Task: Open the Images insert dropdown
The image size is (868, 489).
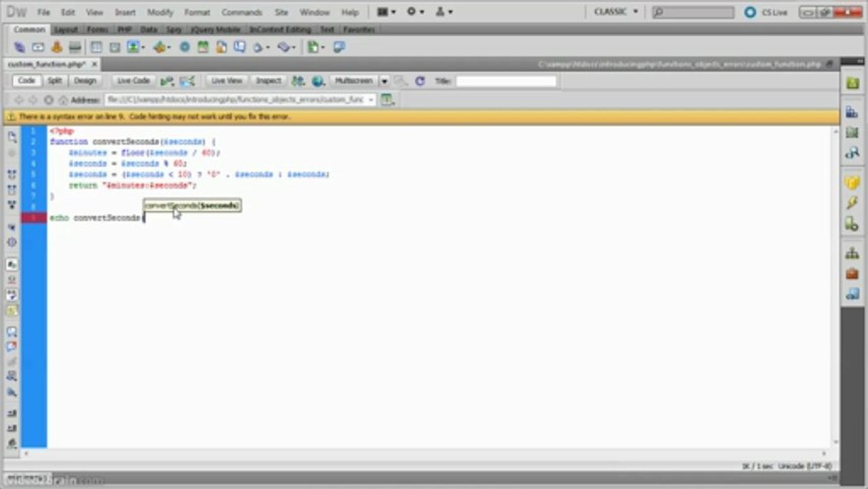Action: [x=135, y=47]
